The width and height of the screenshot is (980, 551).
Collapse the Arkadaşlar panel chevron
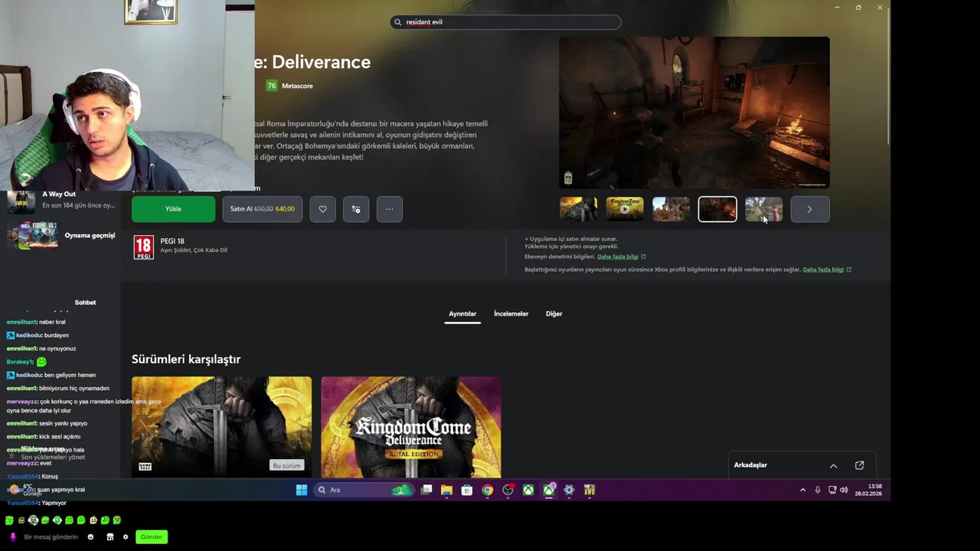(x=834, y=465)
